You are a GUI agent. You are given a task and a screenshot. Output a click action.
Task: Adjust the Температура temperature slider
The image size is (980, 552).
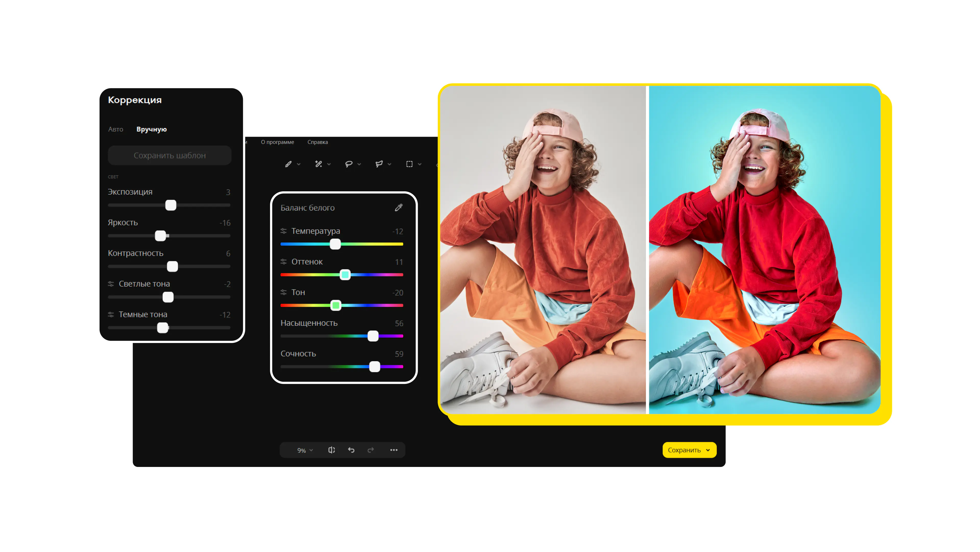click(335, 244)
